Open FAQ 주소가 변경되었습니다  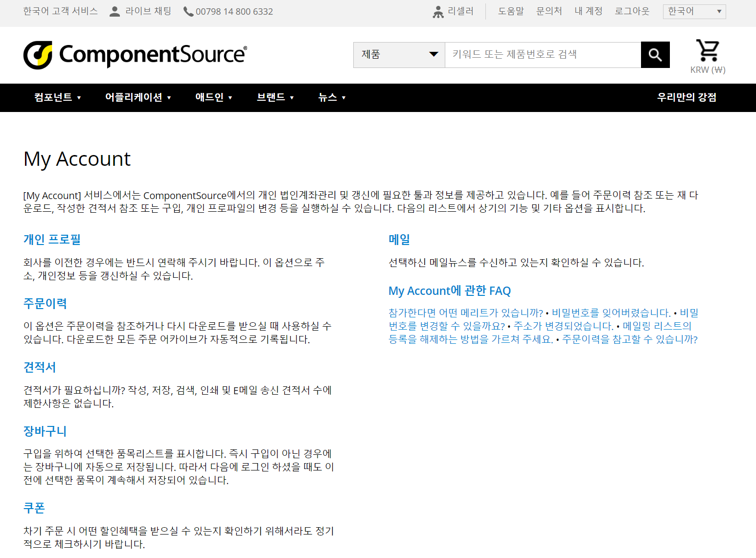(x=564, y=326)
